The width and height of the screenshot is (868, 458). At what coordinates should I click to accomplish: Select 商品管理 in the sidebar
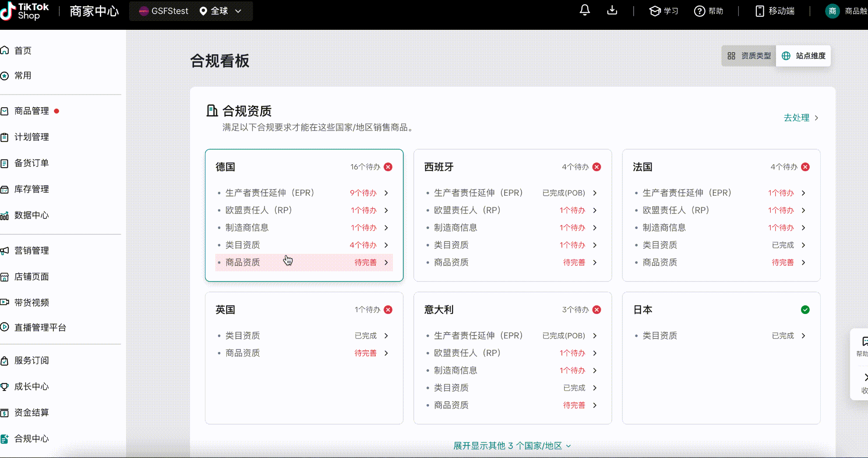coord(32,111)
